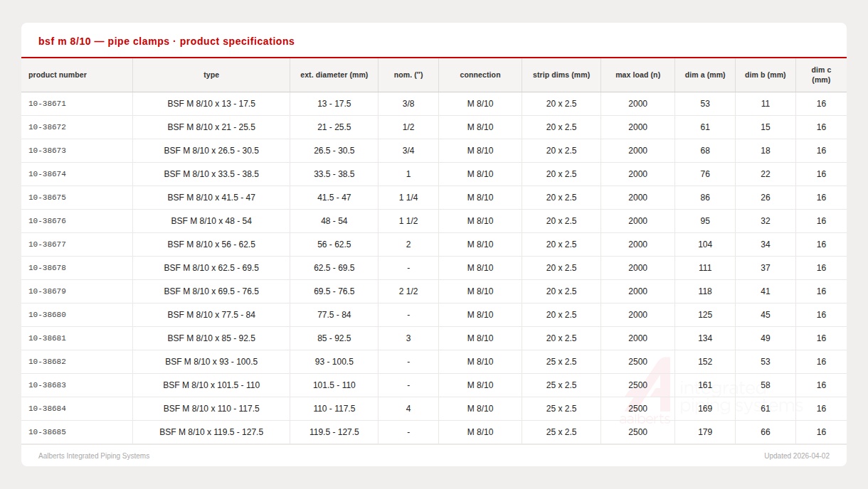868x489 pixels.
Task: Select the "max load (n)" column header
Action: (637, 75)
